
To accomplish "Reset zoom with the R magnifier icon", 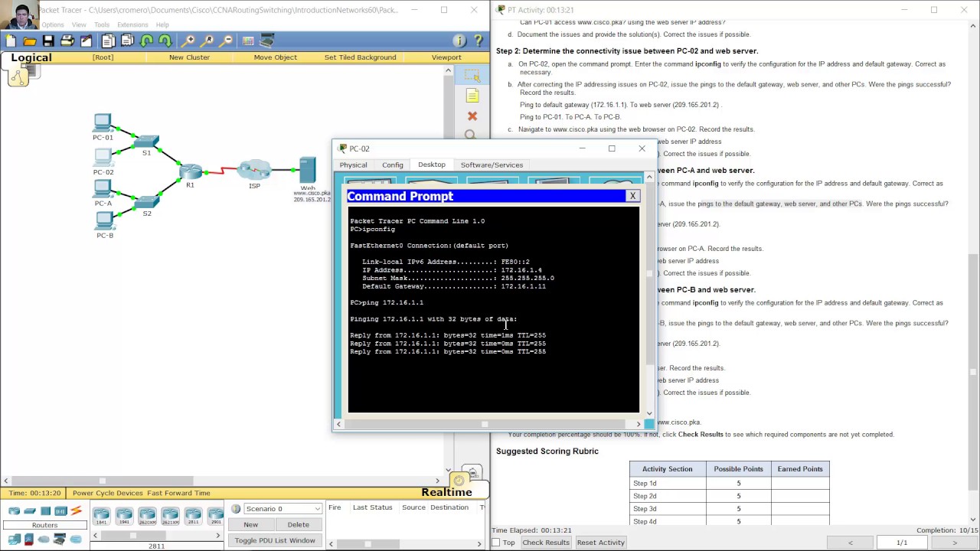I will 207,41.
